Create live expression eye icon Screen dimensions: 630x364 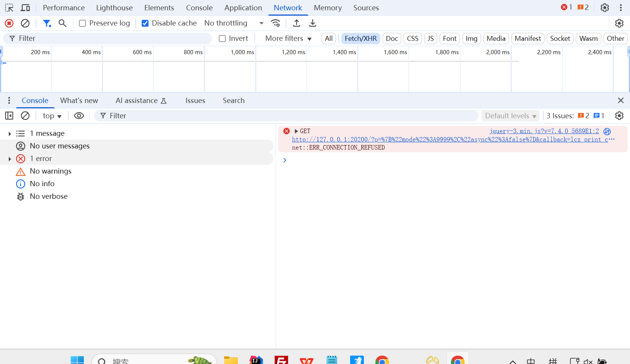[x=79, y=116]
